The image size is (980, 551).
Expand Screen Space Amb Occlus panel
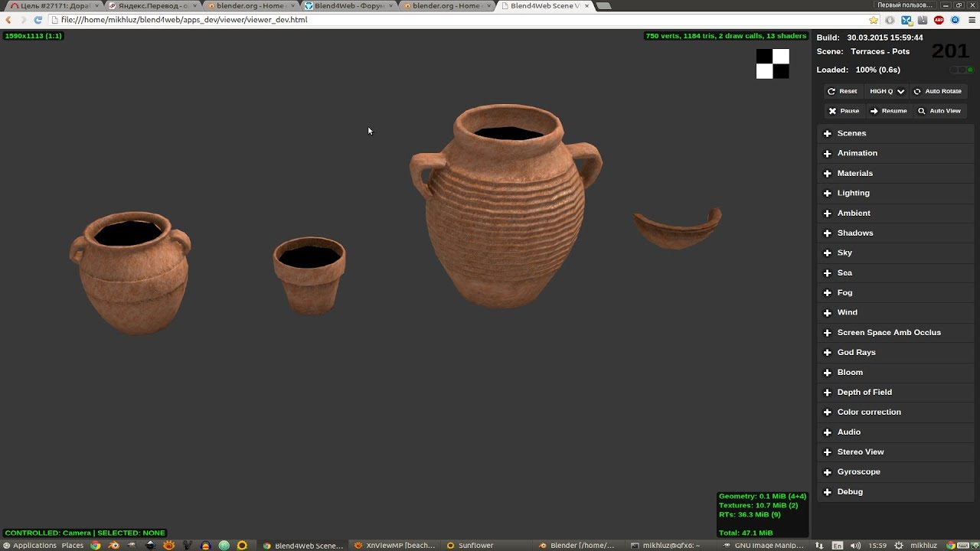[x=895, y=332]
